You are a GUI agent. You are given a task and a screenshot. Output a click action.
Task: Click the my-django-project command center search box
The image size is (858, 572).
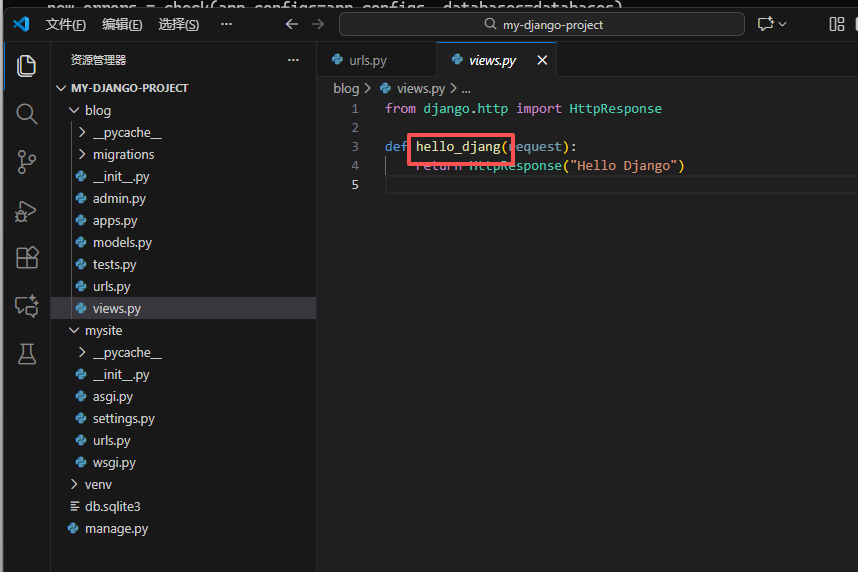pos(542,24)
